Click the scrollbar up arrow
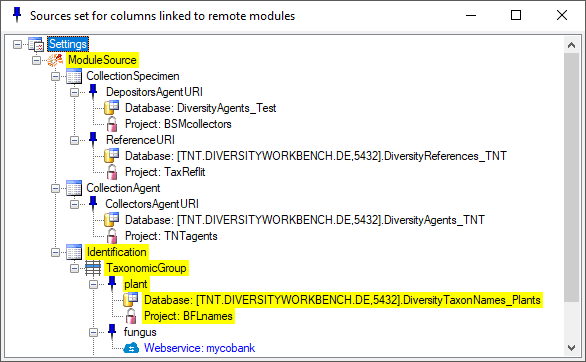586x362 pixels. (571, 45)
